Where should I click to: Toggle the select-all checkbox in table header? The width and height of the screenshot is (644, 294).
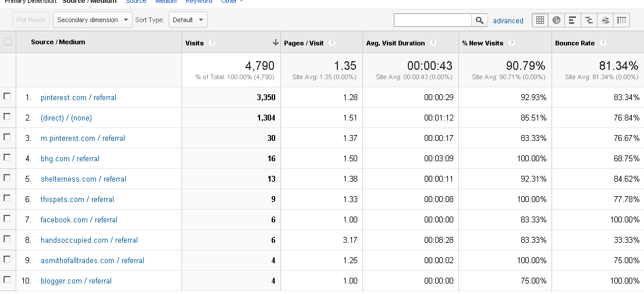(8, 42)
